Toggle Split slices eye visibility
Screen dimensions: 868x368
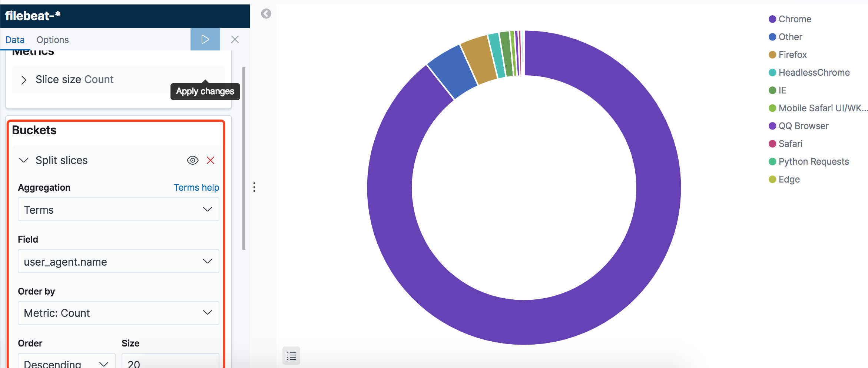tap(193, 160)
